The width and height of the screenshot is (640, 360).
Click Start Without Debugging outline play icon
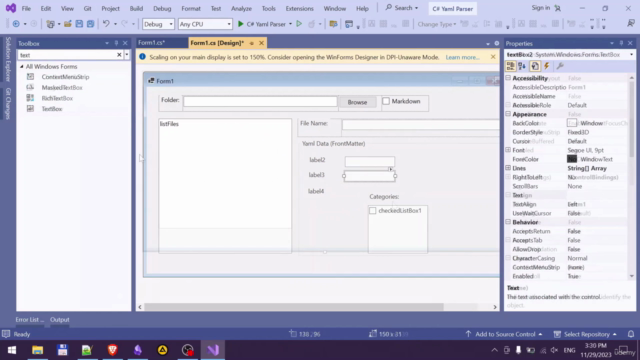click(299, 24)
